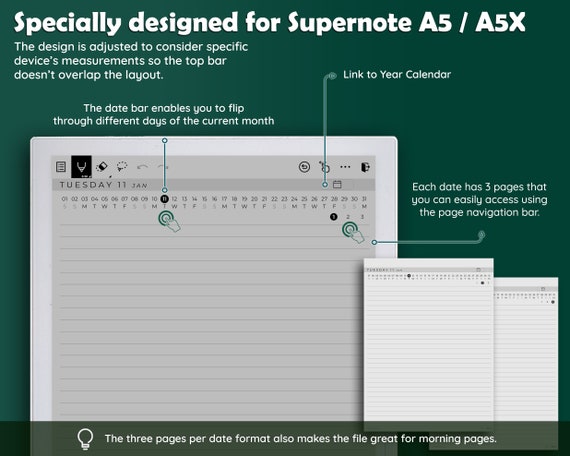570x456 pixels.
Task: Click the lightbulb tip icon
Action: point(85,439)
